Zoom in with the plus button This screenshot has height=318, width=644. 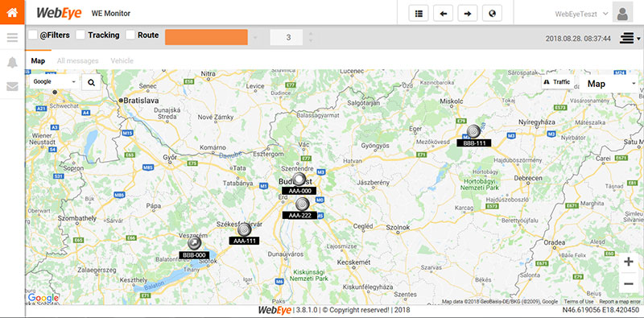click(x=629, y=262)
